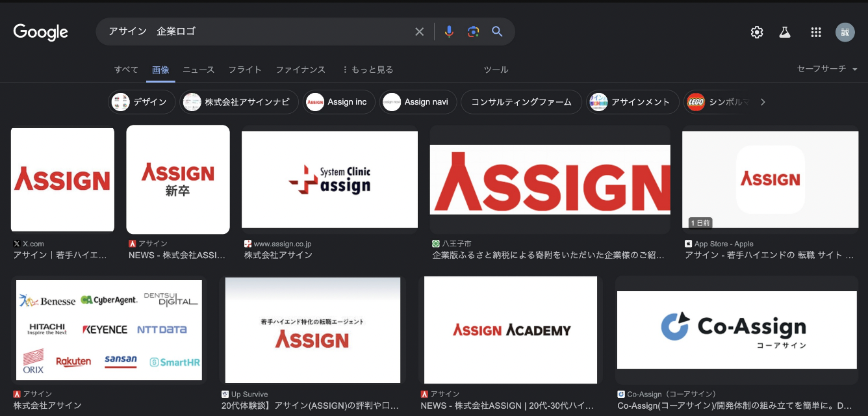Open the ASSIGN logo thumbnail from X.com
The height and width of the screenshot is (416, 868).
[x=62, y=179]
